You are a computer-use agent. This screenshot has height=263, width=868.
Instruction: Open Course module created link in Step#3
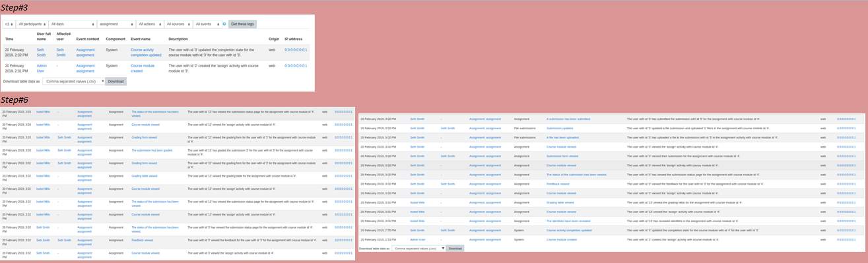143,68
